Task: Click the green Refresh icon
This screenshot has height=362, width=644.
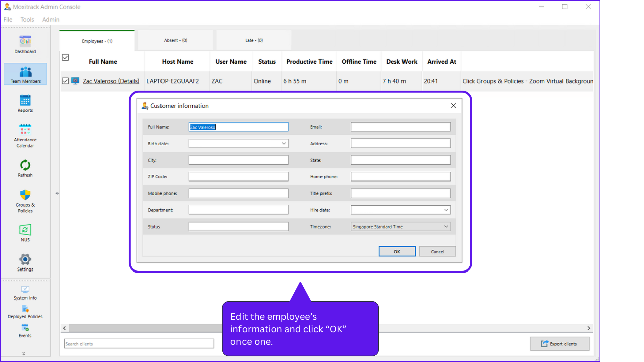Action: click(x=25, y=165)
